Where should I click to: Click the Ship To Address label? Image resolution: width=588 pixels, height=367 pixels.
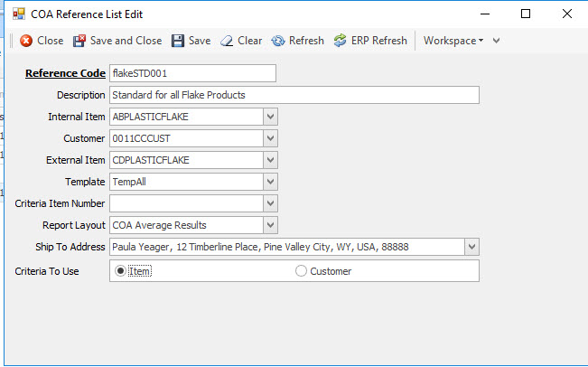click(70, 247)
